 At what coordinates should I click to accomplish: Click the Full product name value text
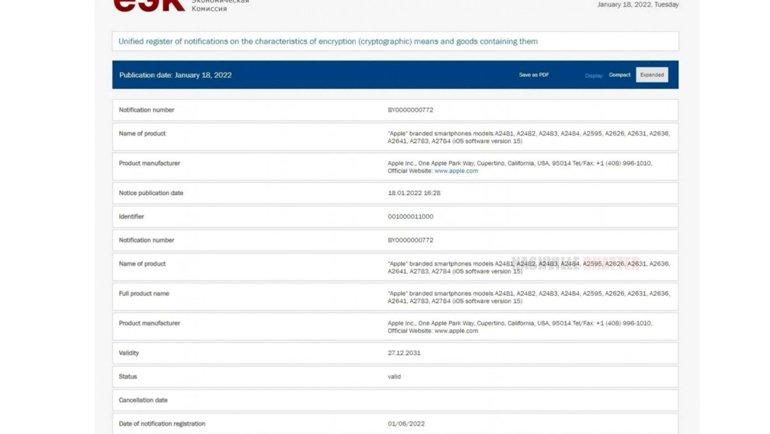click(x=528, y=297)
